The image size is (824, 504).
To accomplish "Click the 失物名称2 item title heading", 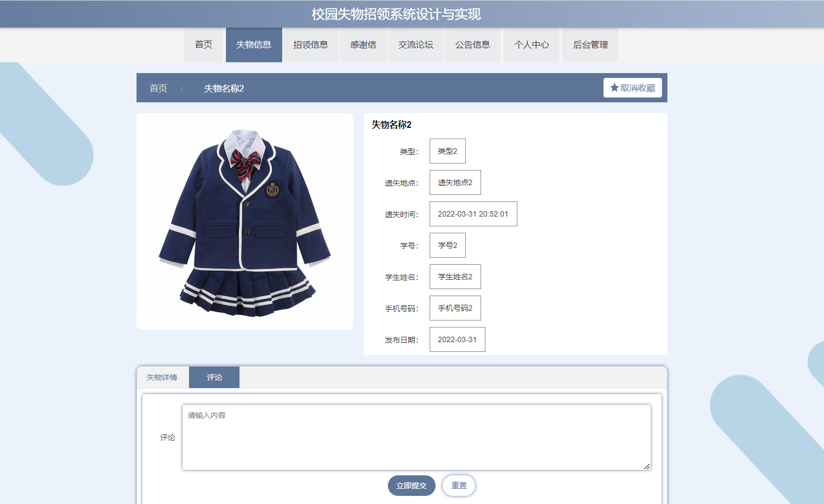I will point(392,125).
